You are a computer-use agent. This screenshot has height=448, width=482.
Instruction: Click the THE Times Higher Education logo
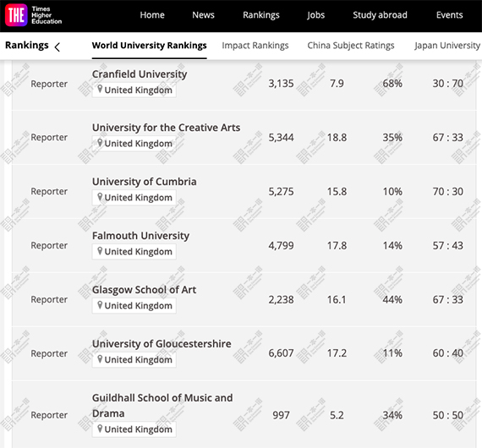(34, 15)
